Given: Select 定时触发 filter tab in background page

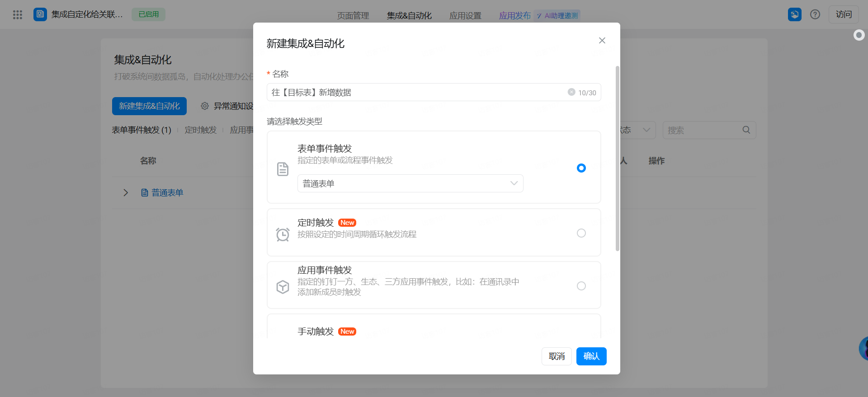Looking at the screenshot, I should (x=201, y=130).
